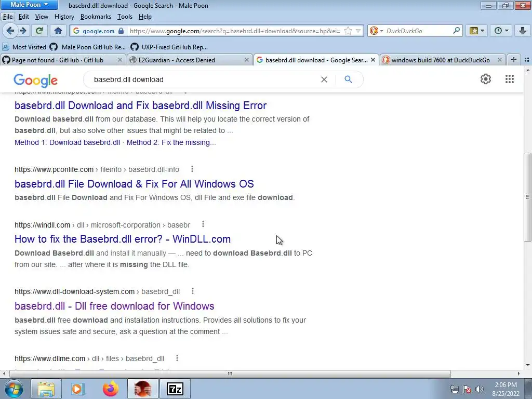
Task: Open DuckDuckGo search engine selector dropdown
Action: (x=376, y=31)
